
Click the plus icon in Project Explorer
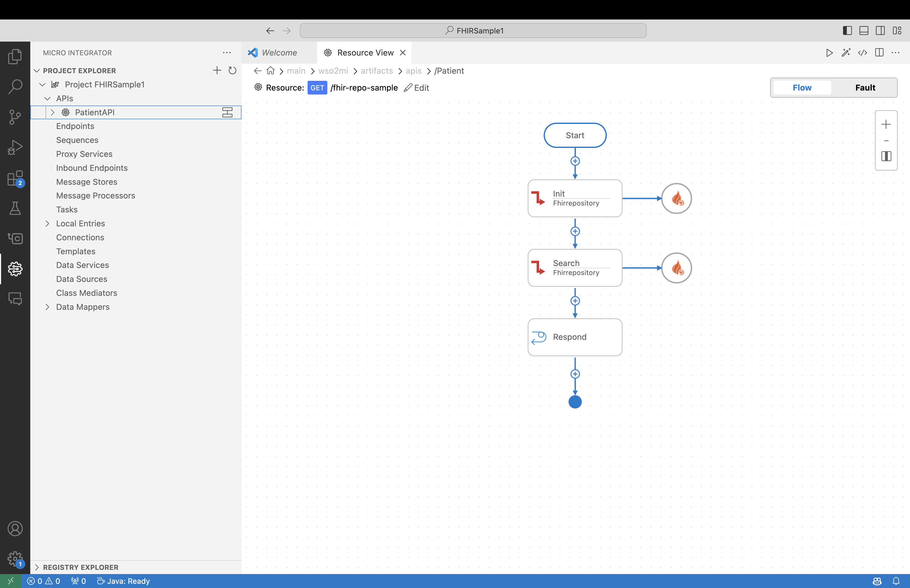[217, 70]
